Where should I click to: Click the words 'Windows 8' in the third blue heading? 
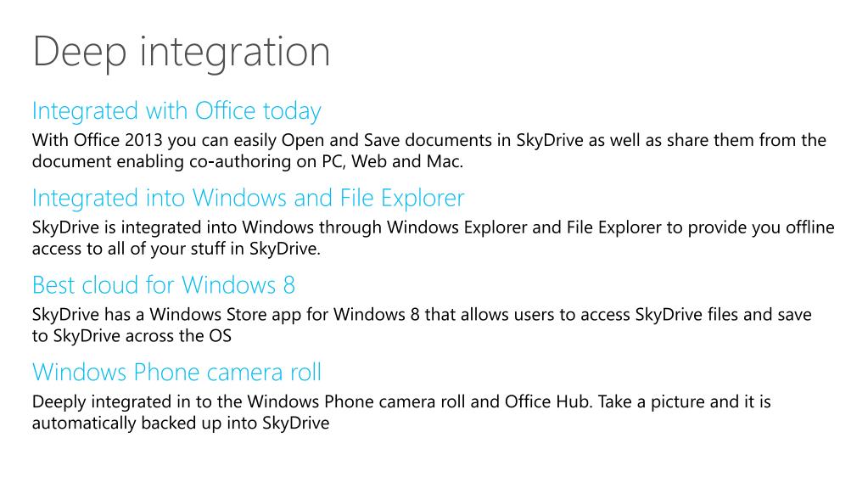pos(238,284)
